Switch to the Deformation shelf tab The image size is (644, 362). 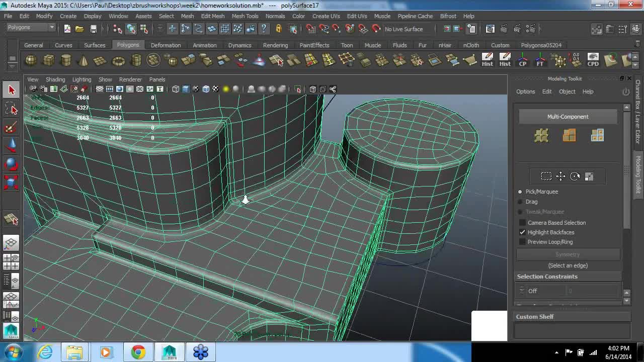(166, 45)
